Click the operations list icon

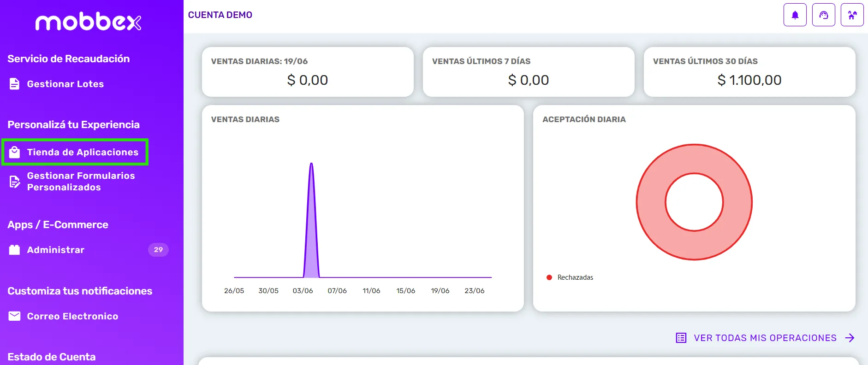click(681, 338)
